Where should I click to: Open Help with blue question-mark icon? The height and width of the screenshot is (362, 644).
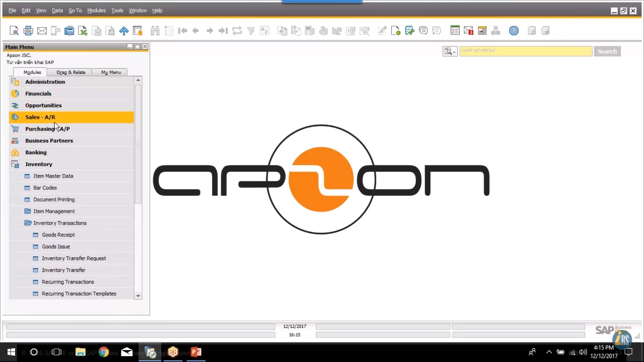514,31
